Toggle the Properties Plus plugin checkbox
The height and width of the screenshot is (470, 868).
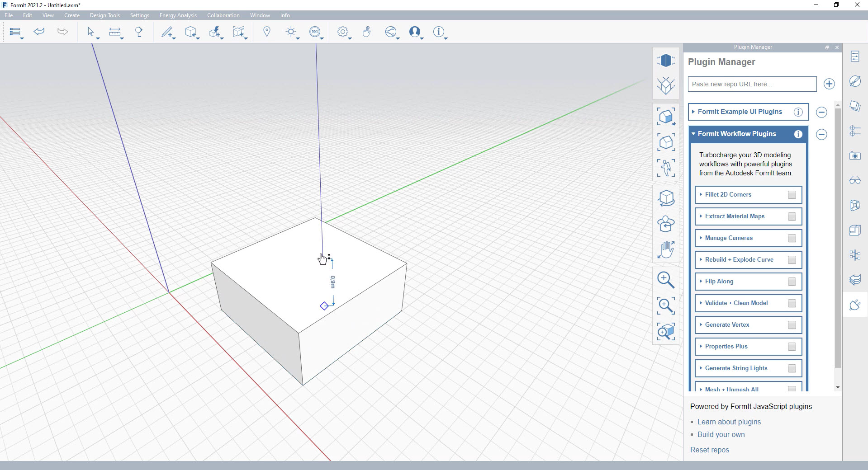pyautogui.click(x=792, y=347)
